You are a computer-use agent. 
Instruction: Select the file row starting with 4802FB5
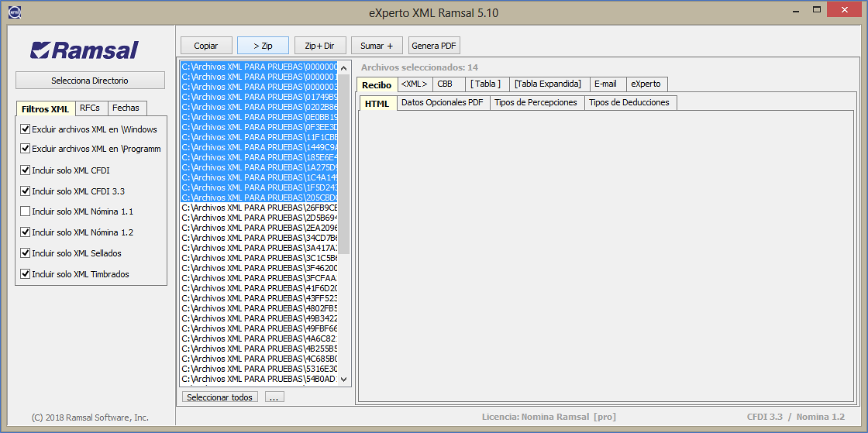point(259,308)
